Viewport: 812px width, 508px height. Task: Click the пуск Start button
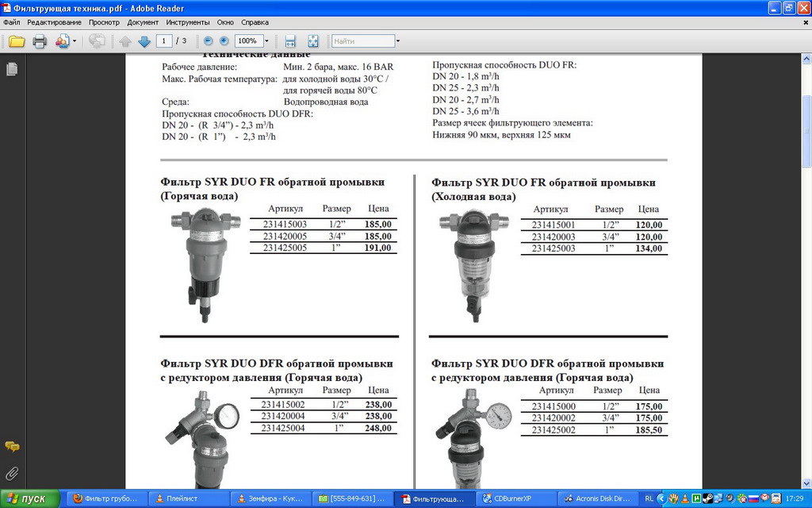(x=30, y=498)
